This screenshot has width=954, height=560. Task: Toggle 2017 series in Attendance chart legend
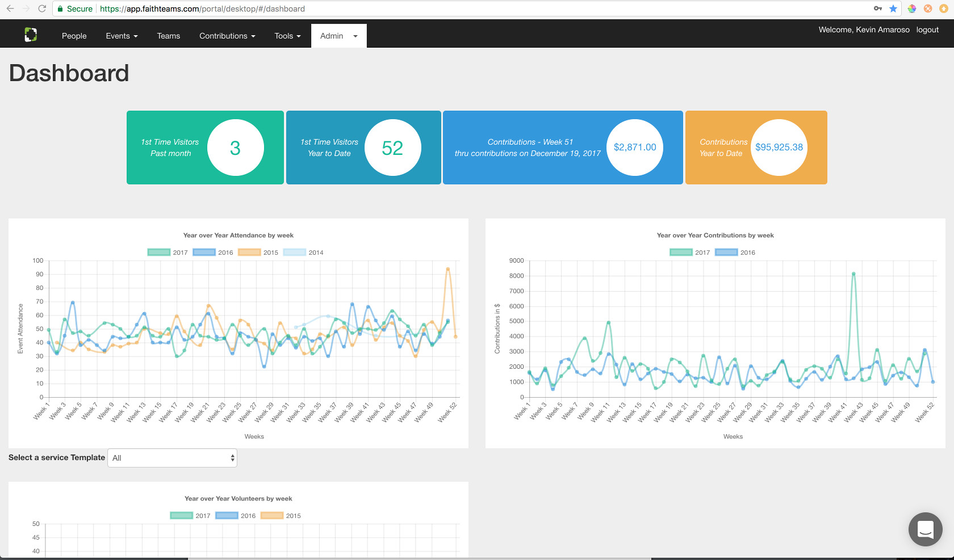click(168, 252)
